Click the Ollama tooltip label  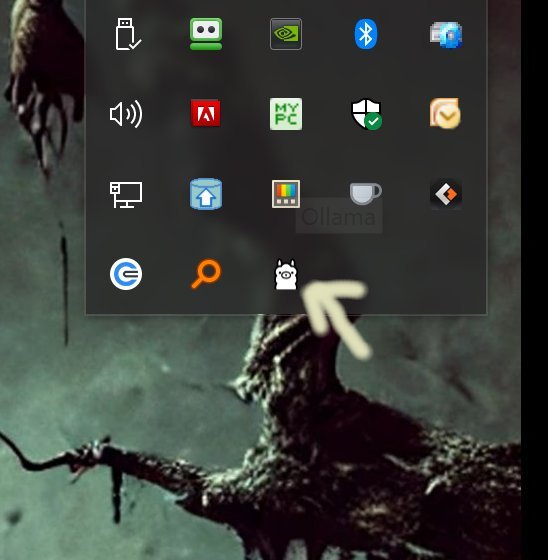[x=339, y=217]
